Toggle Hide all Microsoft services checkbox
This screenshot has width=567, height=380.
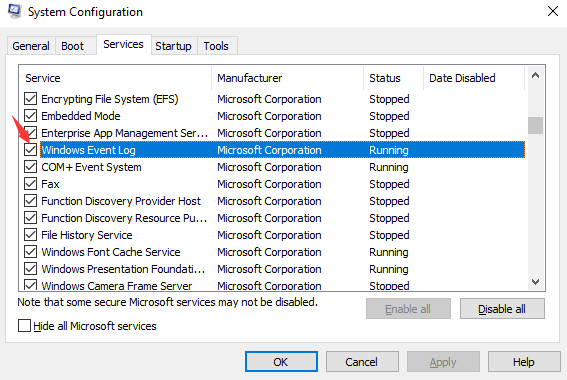(x=24, y=325)
